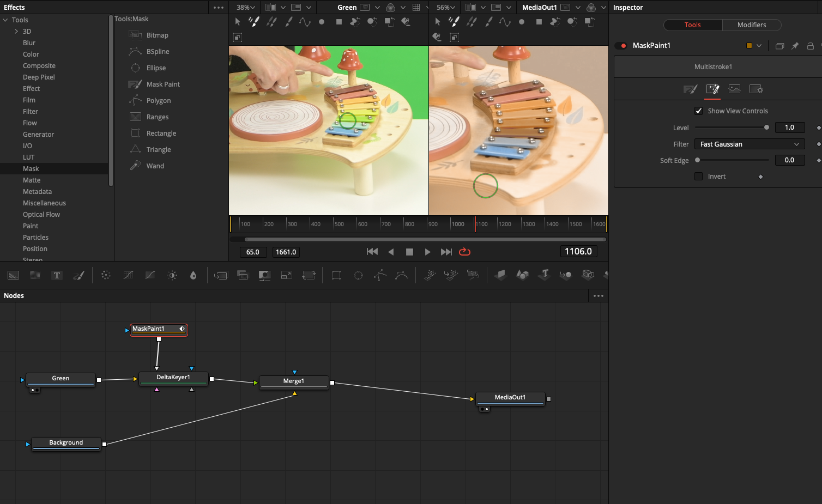The width and height of the screenshot is (822, 504).
Task: Add Polygon mask node from toolbar
Action: coord(380,275)
